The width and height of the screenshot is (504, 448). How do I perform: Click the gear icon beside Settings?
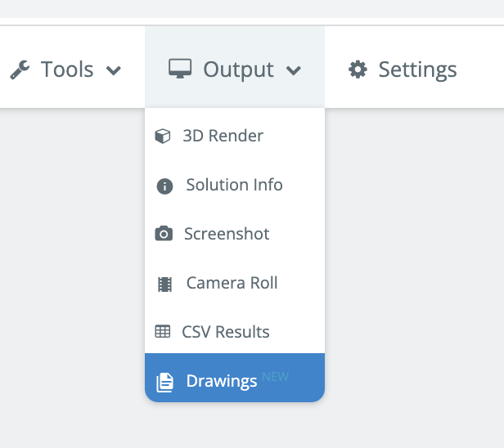(358, 69)
